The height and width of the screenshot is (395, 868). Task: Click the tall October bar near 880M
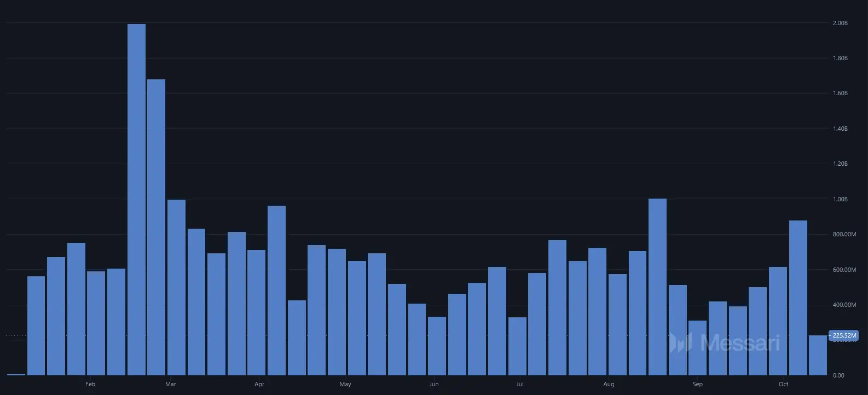[x=798, y=298]
